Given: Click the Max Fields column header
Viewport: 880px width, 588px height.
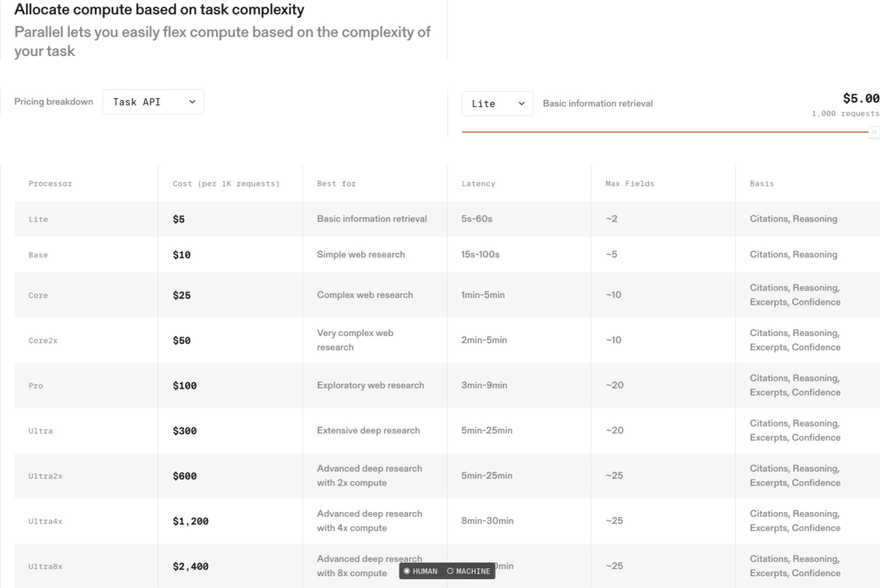Looking at the screenshot, I should point(630,184).
